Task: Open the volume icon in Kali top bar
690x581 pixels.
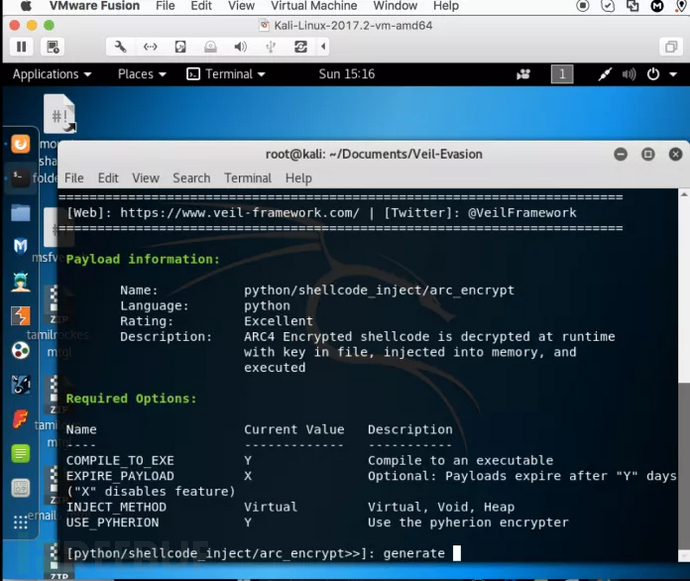Action: click(x=629, y=74)
